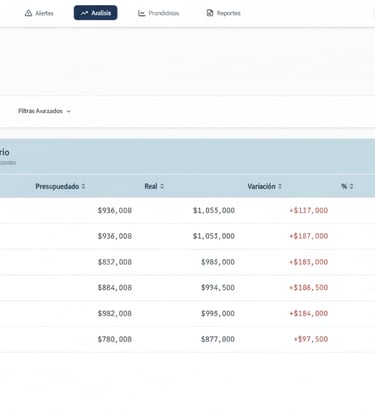Sort by % column header
The height and width of the screenshot is (412, 375).
pos(347,186)
